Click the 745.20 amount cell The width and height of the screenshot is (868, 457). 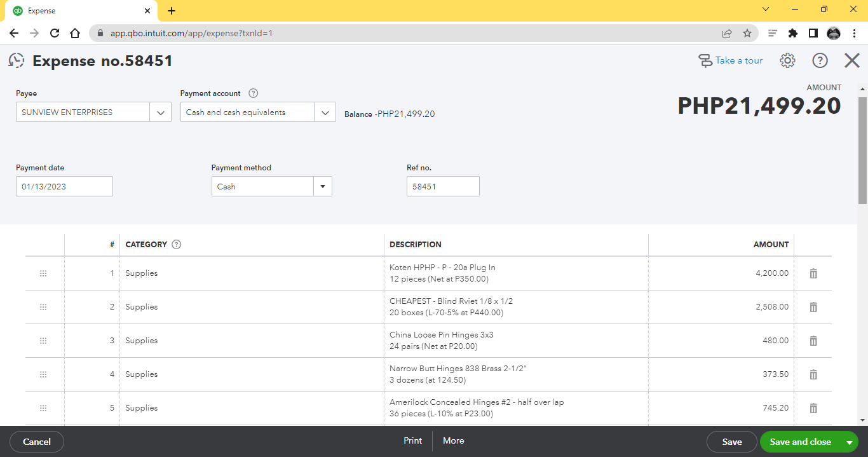click(x=721, y=408)
